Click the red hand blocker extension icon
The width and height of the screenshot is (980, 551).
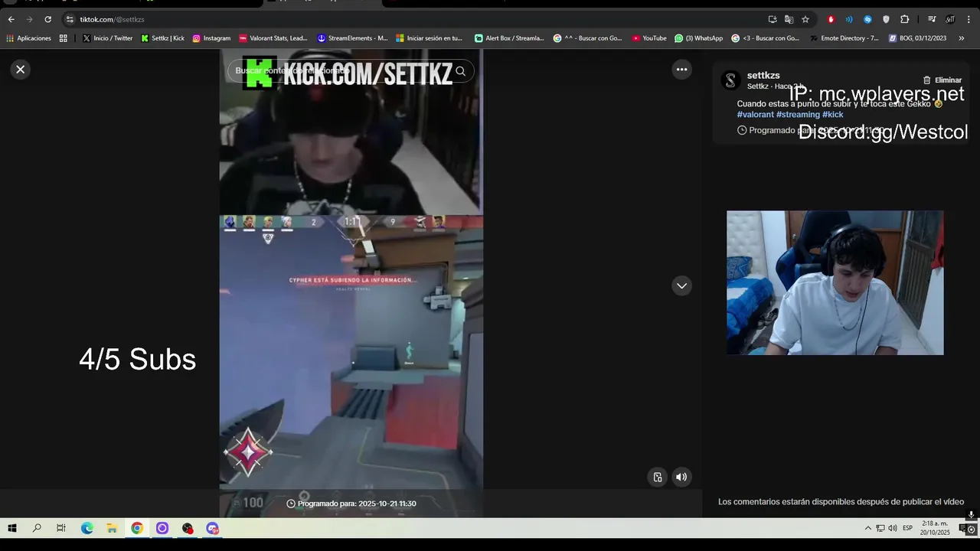coord(831,19)
